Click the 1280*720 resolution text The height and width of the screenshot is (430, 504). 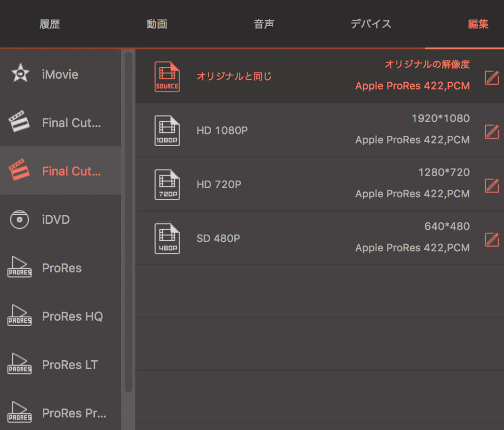pos(444,172)
